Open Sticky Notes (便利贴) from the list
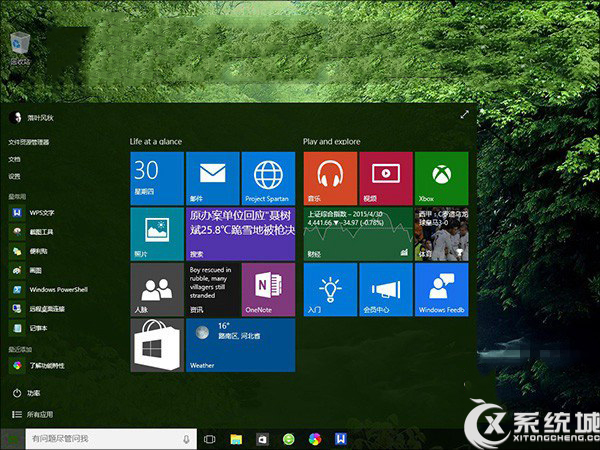 point(28,251)
